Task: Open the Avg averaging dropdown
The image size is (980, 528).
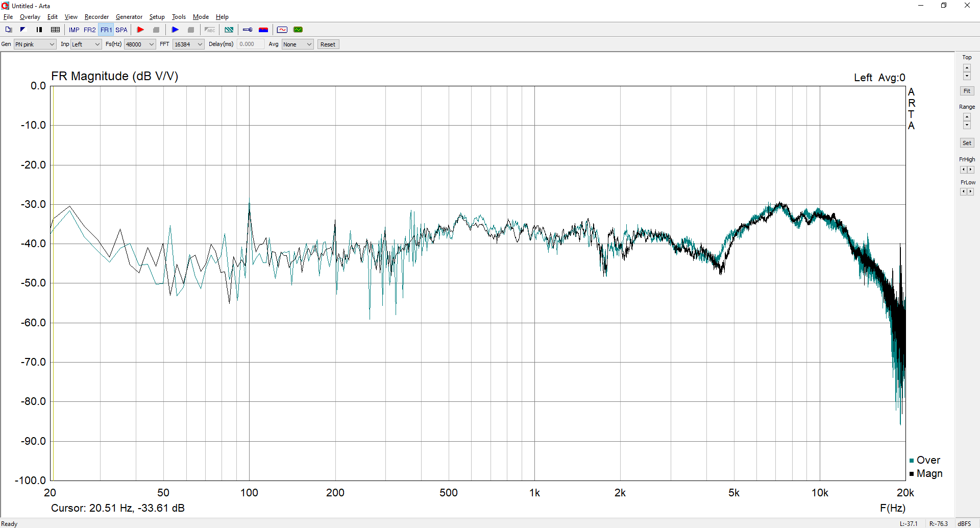Action: tap(298, 44)
